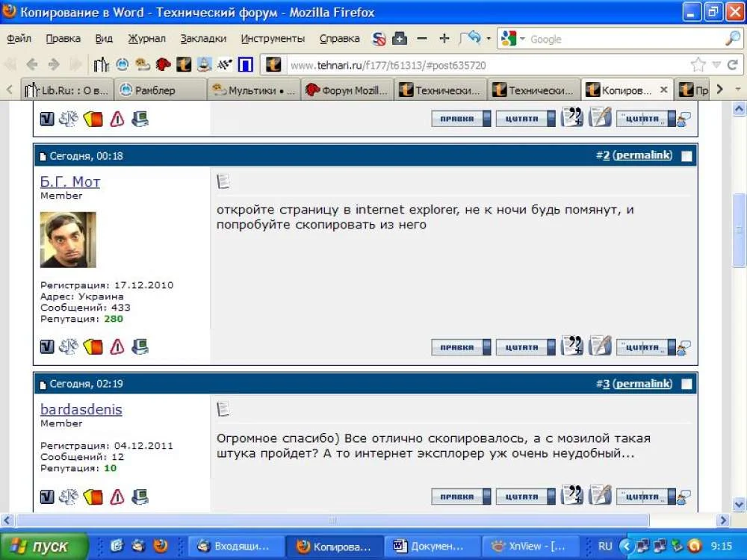747x560 pixels.
Task: Click Цитата button under post #2
Action: pos(525,347)
